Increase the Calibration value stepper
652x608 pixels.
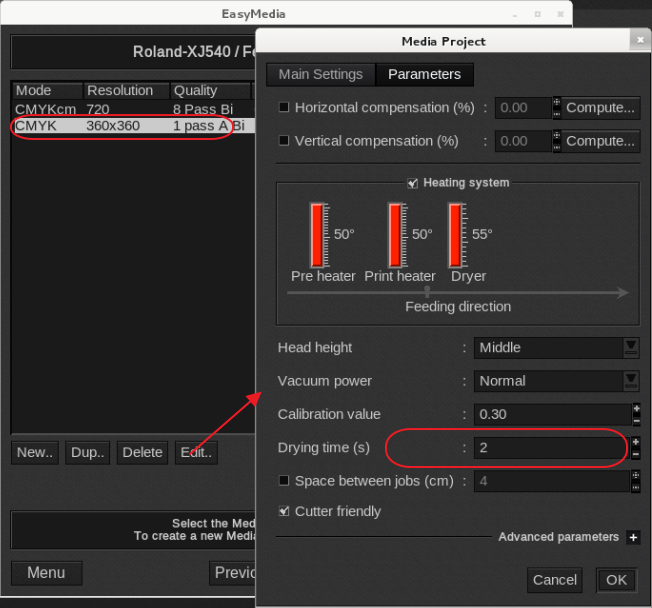click(x=635, y=408)
